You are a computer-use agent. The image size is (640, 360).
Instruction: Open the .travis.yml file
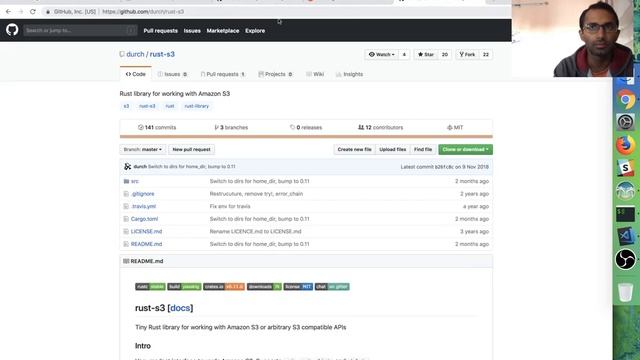coord(144,207)
